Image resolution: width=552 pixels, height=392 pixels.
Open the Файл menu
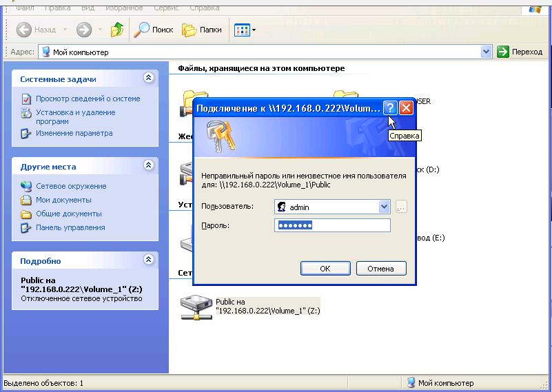pos(25,8)
